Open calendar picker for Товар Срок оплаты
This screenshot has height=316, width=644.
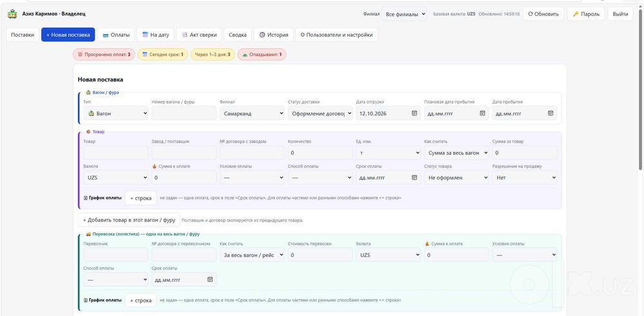point(414,178)
